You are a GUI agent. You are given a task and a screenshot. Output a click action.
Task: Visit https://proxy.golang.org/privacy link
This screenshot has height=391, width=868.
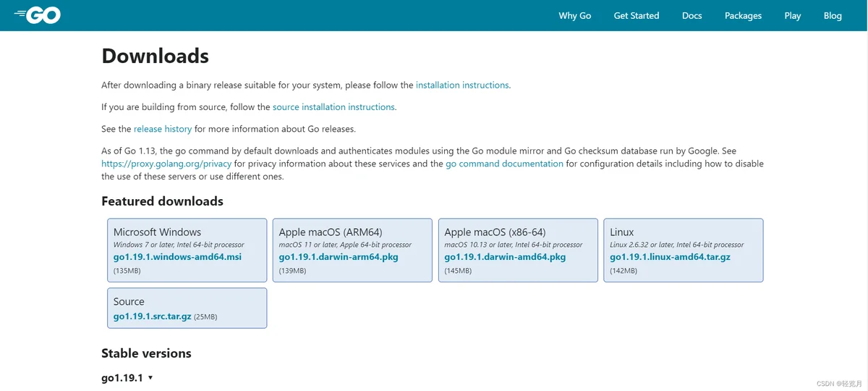click(x=166, y=164)
